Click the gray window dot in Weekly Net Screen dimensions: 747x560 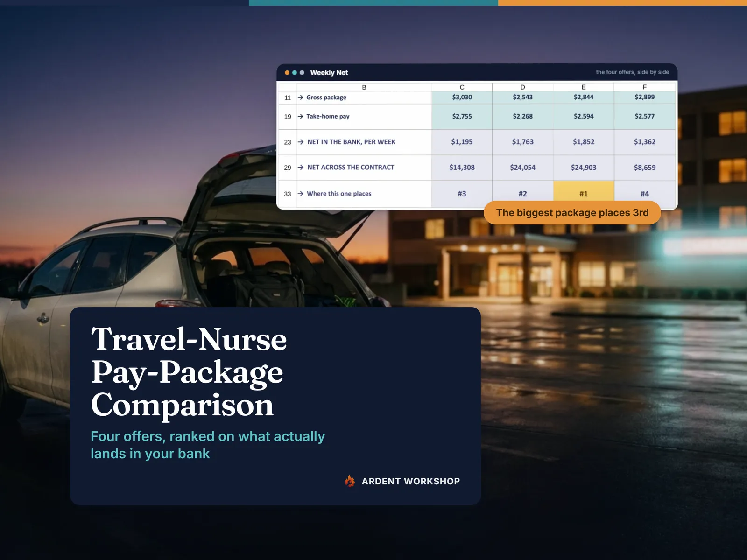pyautogui.click(x=302, y=72)
